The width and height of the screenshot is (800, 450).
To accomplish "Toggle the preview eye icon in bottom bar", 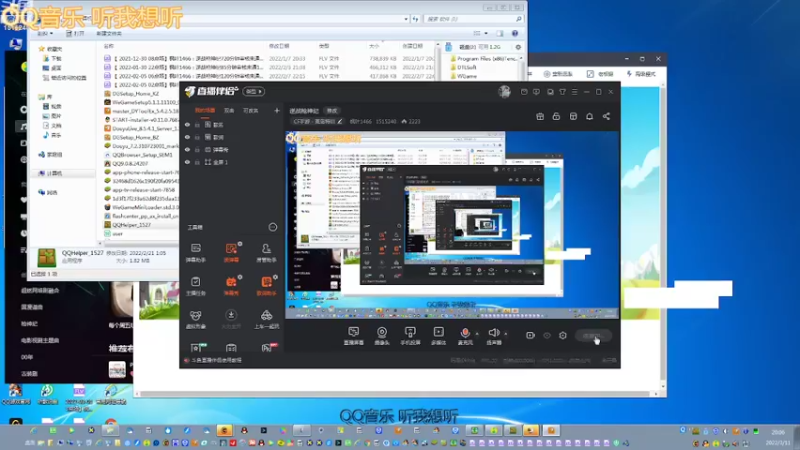I will point(547,336).
